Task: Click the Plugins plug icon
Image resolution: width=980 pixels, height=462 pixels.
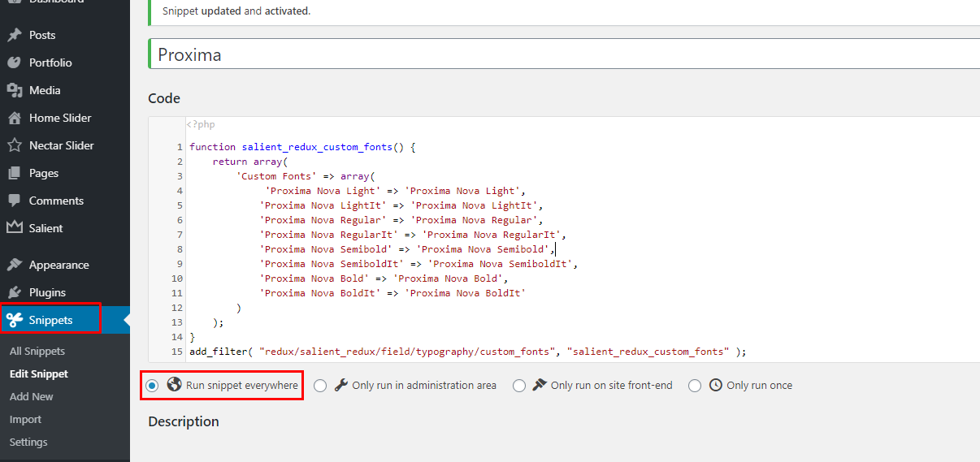Action: tap(14, 292)
